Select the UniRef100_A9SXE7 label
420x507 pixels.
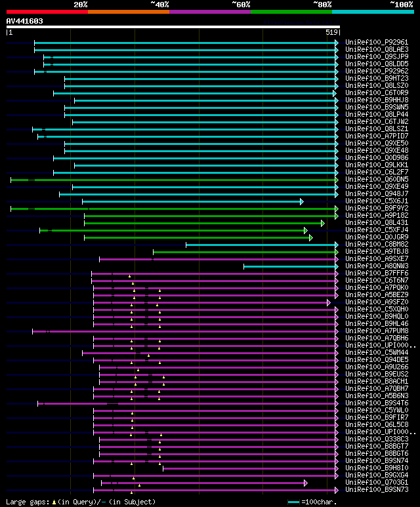click(x=377, y=258)
